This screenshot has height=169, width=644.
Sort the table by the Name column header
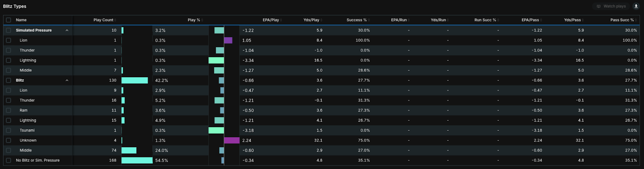tap(21, 20)
